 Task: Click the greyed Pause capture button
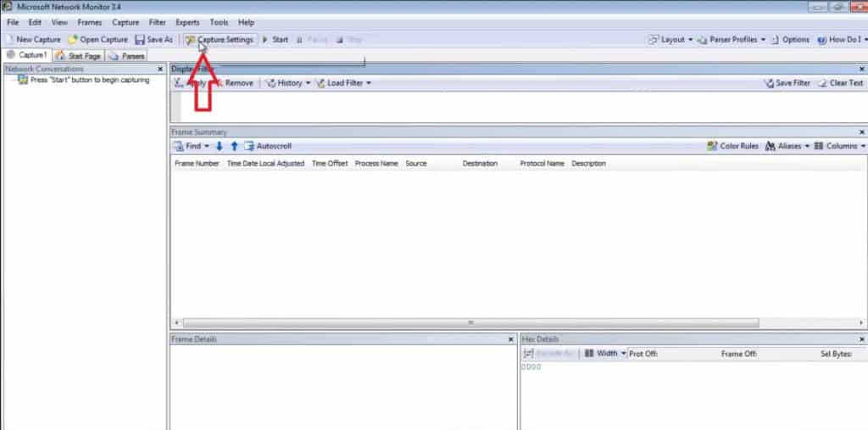coord(312,40)
